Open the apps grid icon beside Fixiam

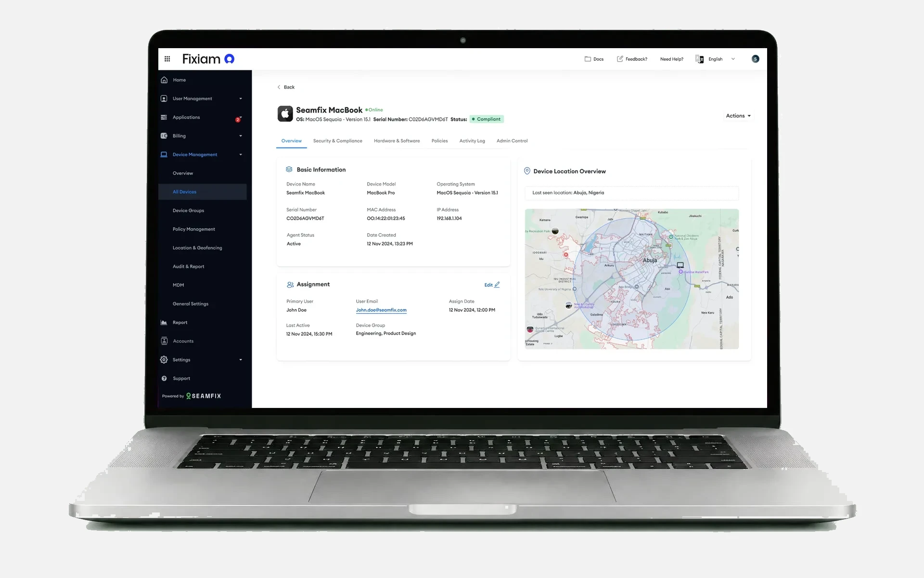(167, 59)
